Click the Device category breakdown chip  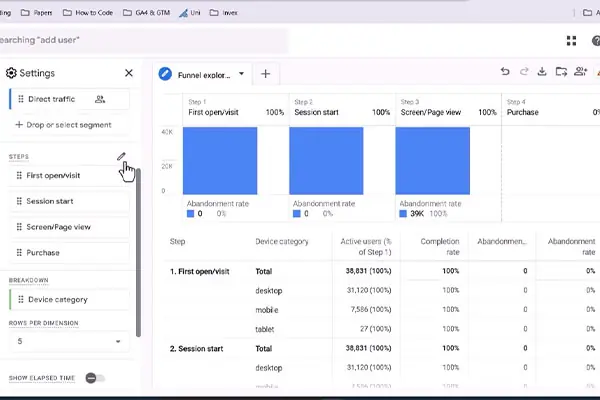tap(69, 300)
